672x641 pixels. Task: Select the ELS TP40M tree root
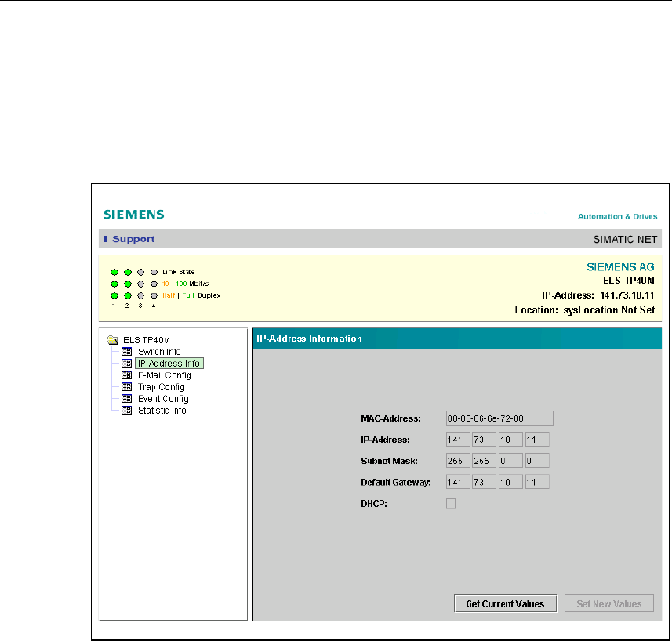(x=147, y=340)
